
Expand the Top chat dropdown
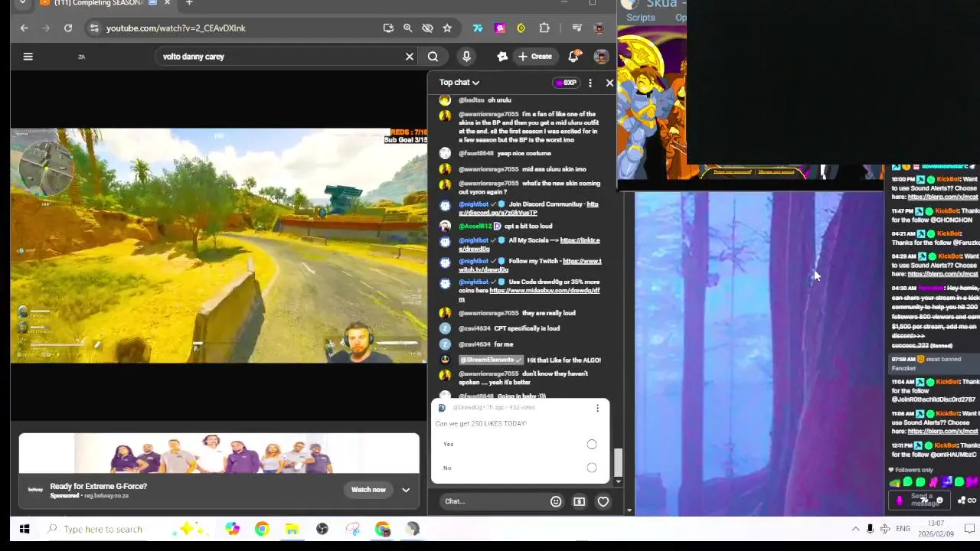pos(459,83)
